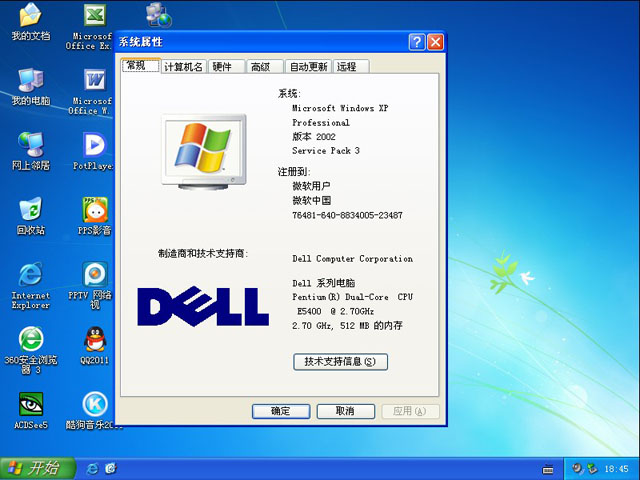Switch to the 常规 tab
640x480 pixels.
point(140,66)
